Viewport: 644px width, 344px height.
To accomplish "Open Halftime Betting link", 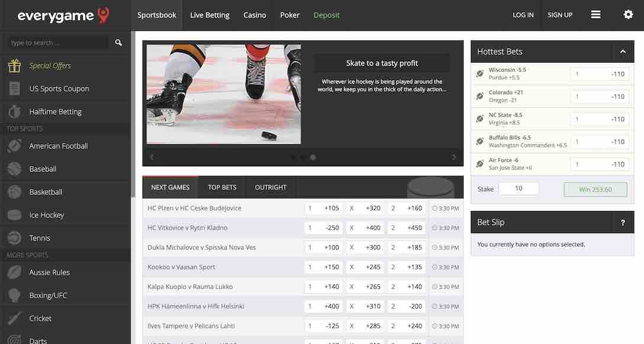I will point(55,112).
